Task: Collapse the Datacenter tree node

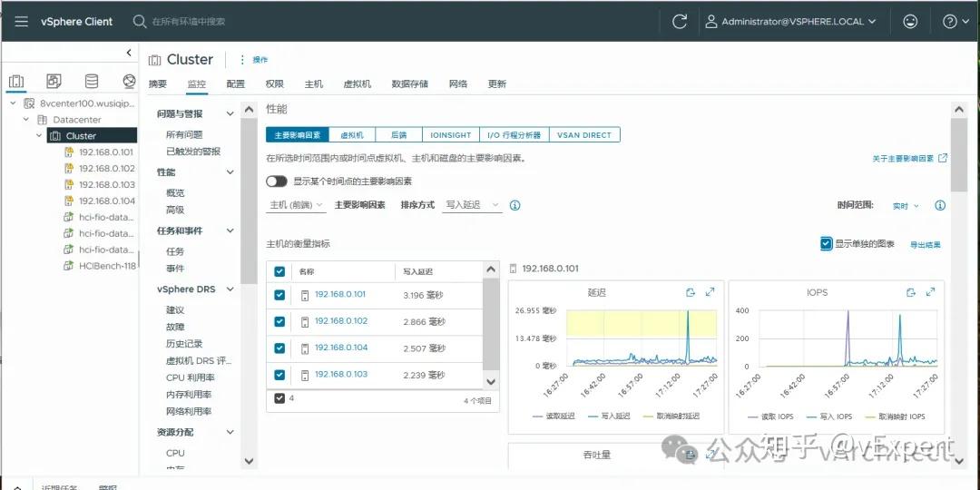Action: 26,120
